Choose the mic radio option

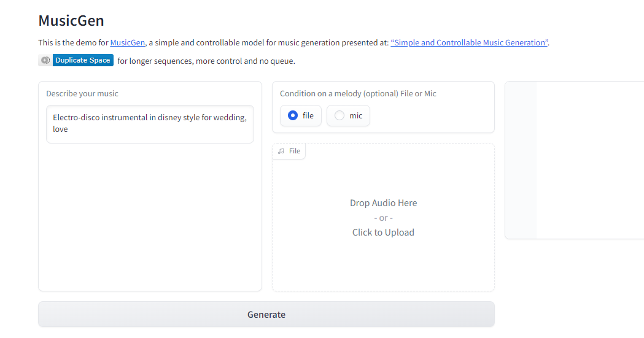pos(339,115)
